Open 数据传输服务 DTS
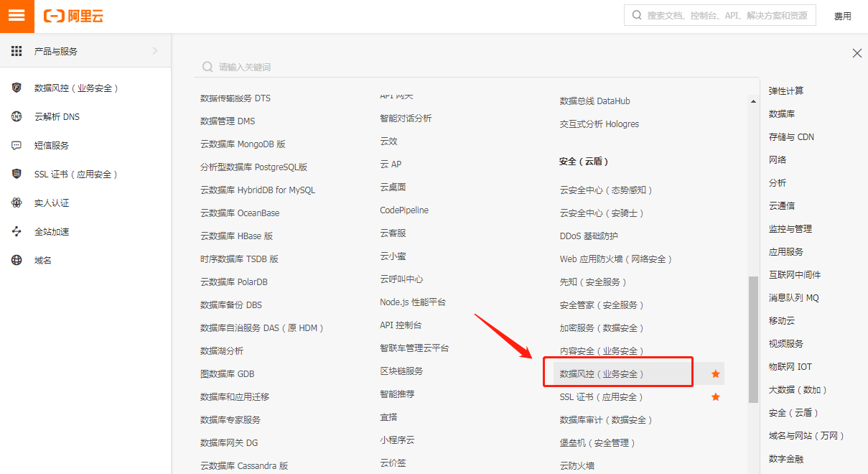Viewport: 868px width, 474px height. (x=235, y=98)
